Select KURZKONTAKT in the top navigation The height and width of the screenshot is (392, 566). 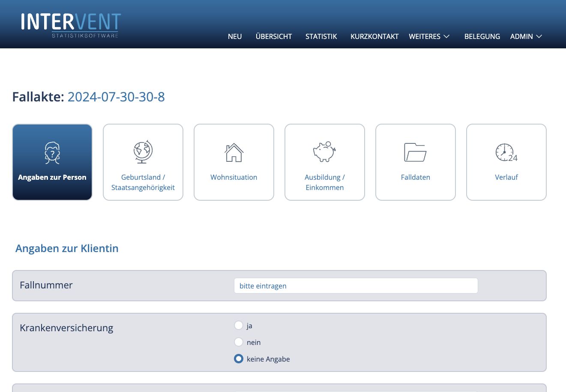(374, 36)
